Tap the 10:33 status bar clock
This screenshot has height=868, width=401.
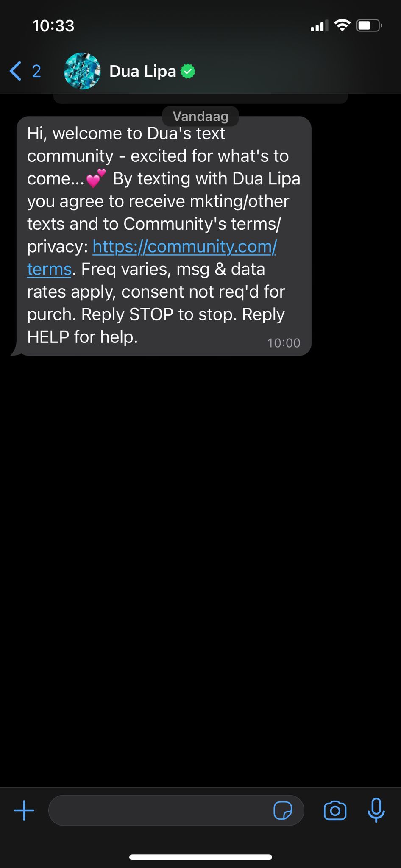tap(53, 26)
